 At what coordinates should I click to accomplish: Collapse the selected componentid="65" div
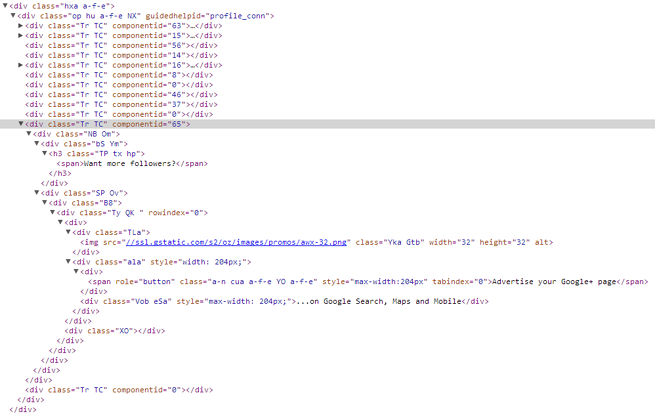tap(20, 124)
